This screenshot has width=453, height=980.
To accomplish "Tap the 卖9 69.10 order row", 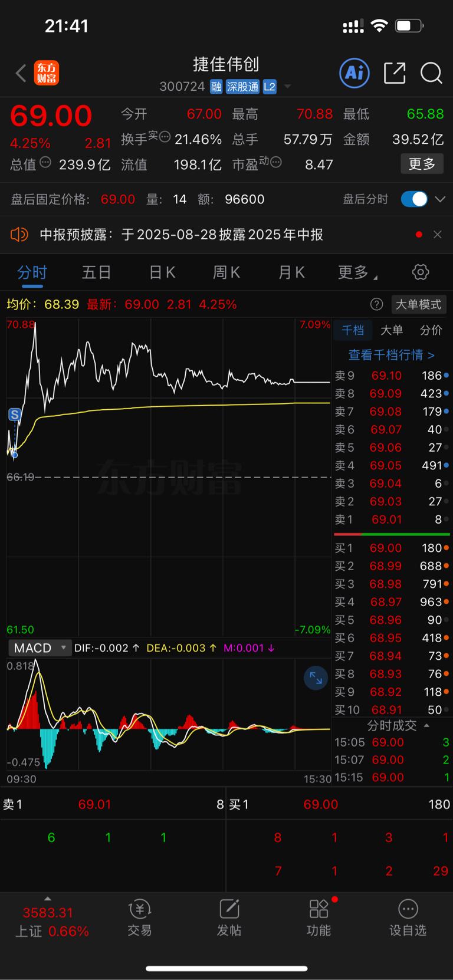I will (392, 376).
